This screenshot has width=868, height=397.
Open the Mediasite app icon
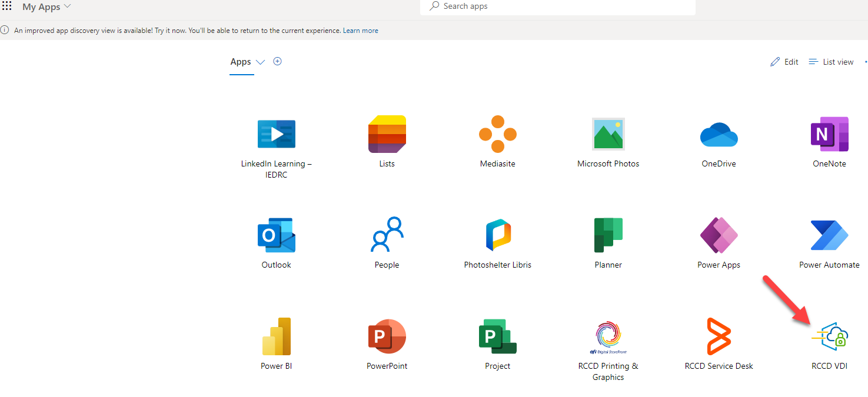click(x=497, y=134)
